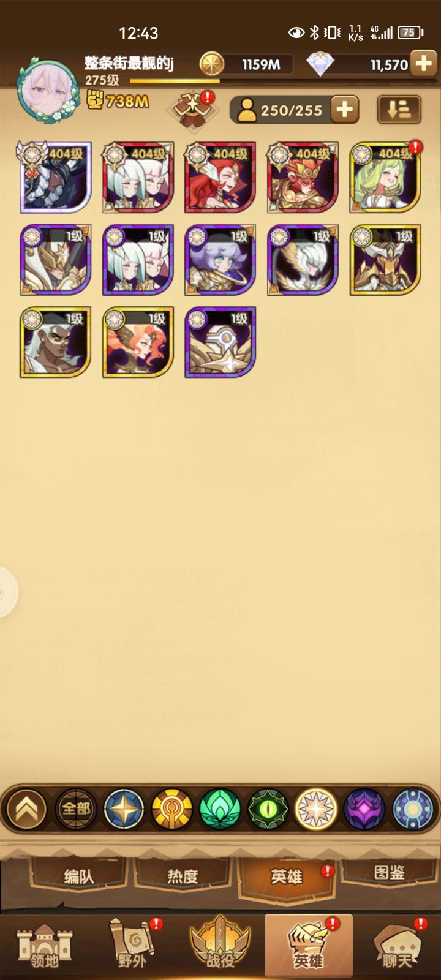Select the green-haired level 404 hero
The height and width of the screenshot is (980, 441).
coord(385,178)
